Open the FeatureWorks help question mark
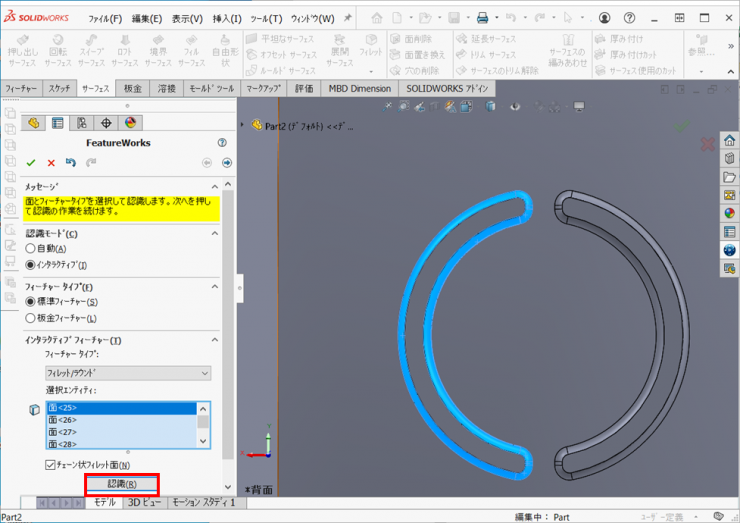This screenshot has height=523, width=740. 222,143
